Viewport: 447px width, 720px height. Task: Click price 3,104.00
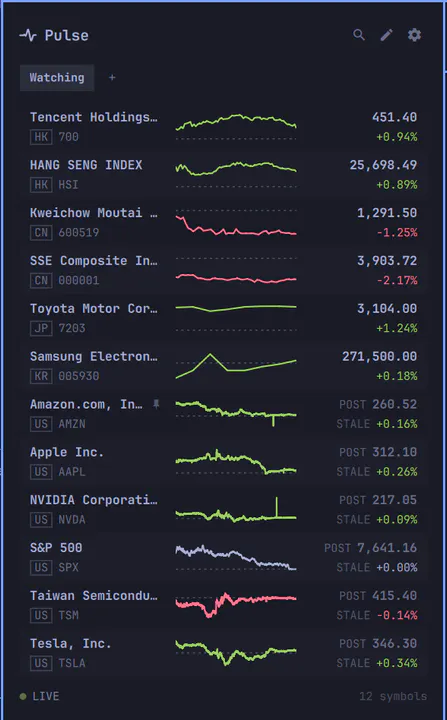tap(387, 309)
